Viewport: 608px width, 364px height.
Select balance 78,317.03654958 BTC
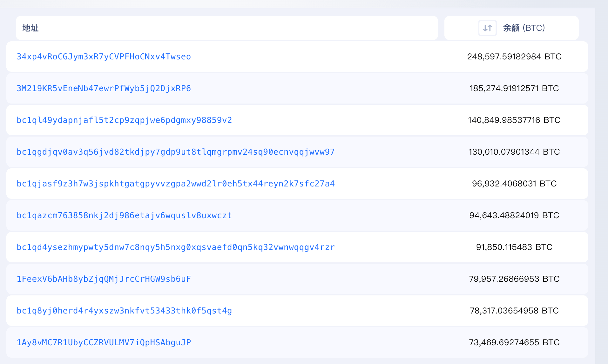(x=514, y=311)
